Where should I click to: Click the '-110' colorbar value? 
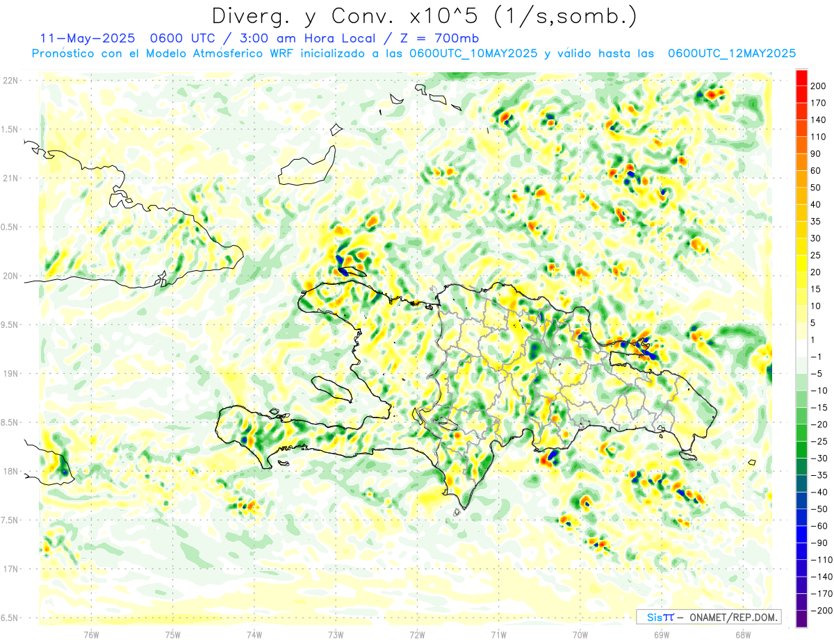click(x=823, y=560)
